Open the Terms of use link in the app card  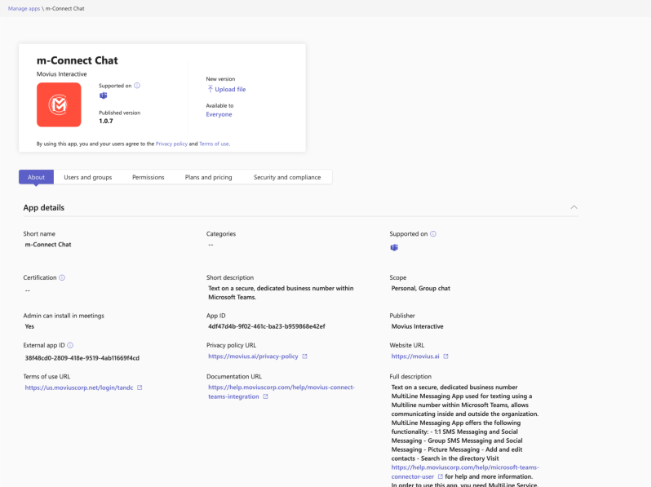214,144
